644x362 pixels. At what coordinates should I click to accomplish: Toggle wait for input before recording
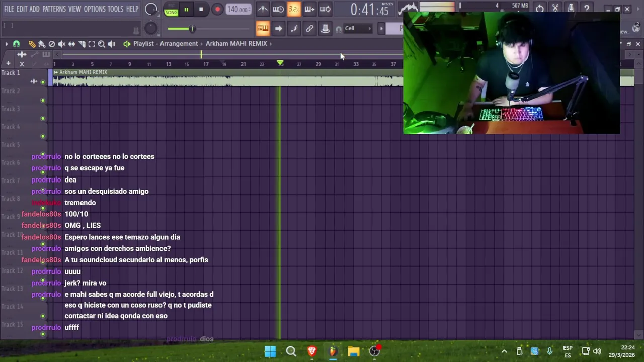tap(278, 9)
